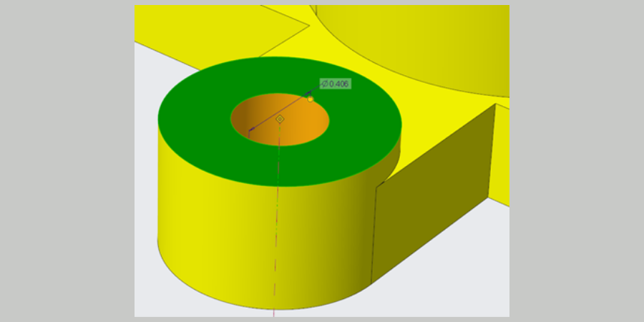Select the yellow round drag handle on hole edge
The height and width of the screenshot is (322, 644).
(x=311, y=99)
